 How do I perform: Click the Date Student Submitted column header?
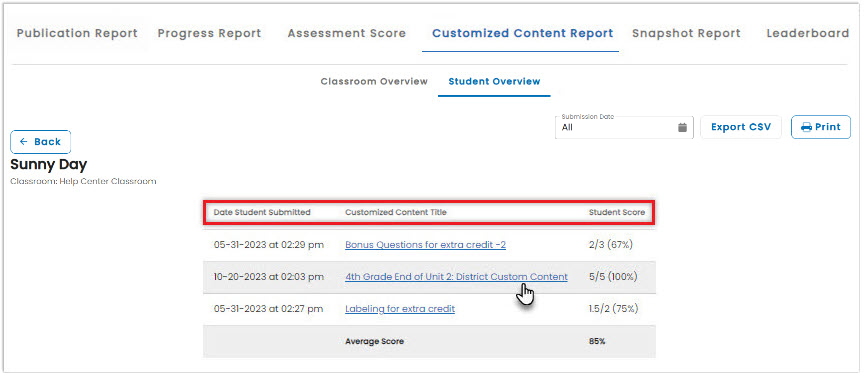click(x=262, y=212)
